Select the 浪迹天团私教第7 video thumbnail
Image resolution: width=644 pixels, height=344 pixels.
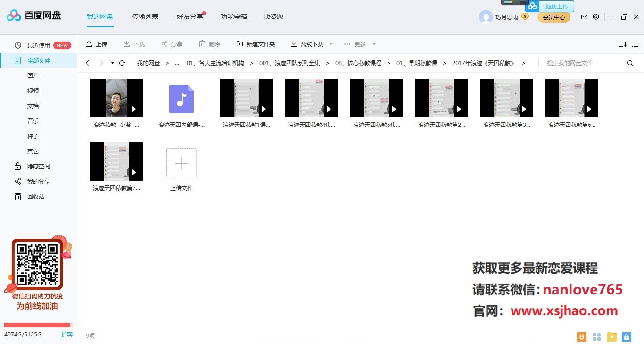point(116,161)
